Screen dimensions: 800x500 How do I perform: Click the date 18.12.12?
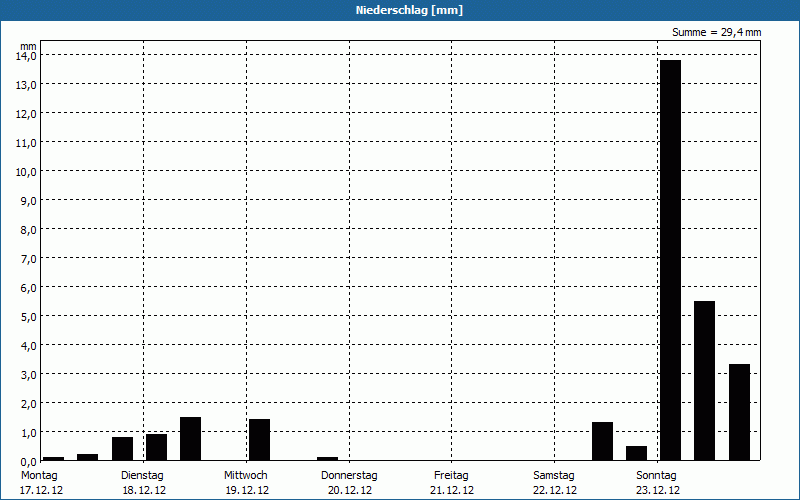tap(144, 490)
